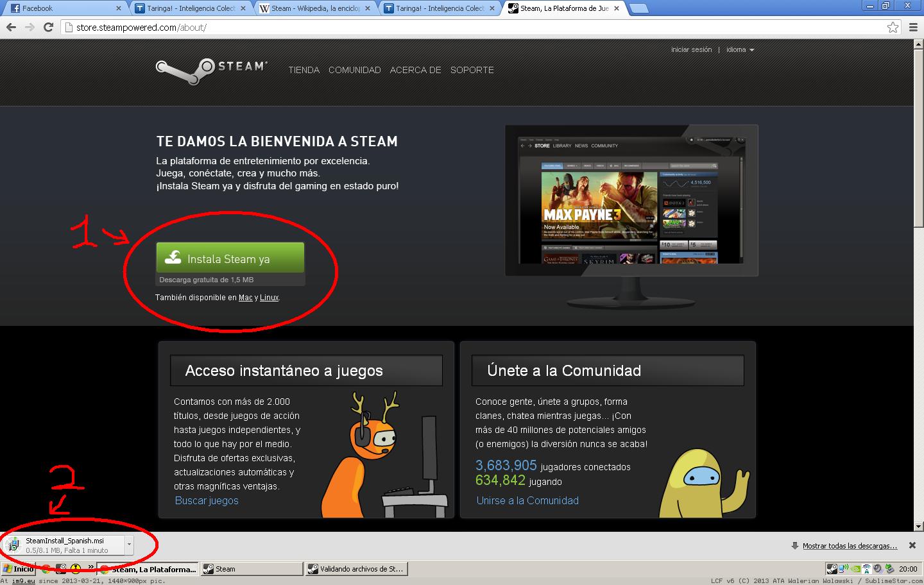This screenshot has height=585, width=924.
Task: Click the Steam tray icon
Action: [832, 568]
